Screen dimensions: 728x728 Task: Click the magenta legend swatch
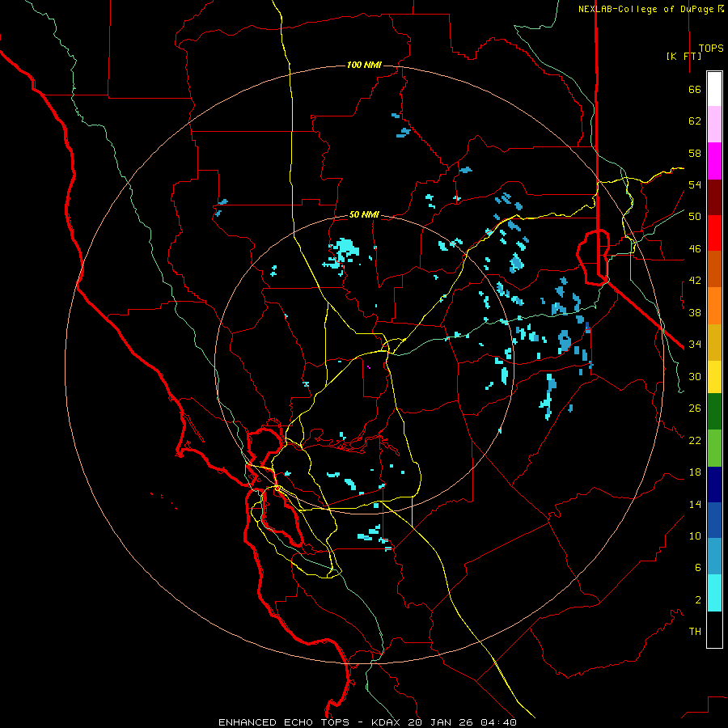point(714,161)
